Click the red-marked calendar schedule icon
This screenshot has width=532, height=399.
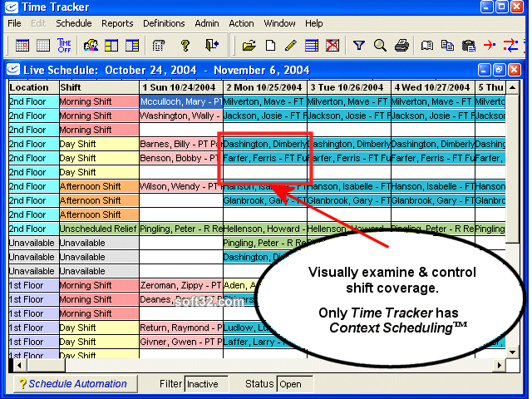pyautogui.click(x=22, y=45)
